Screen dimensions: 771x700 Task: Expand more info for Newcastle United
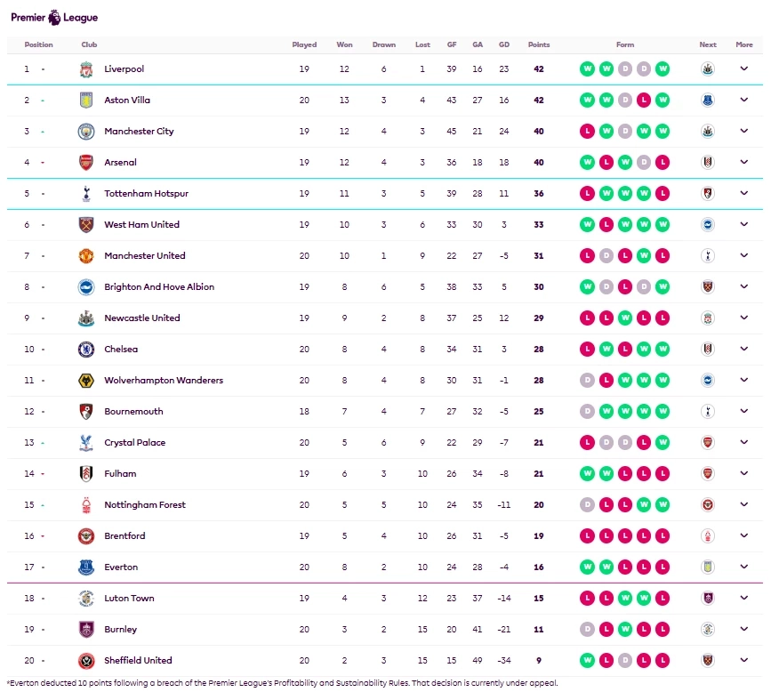pyautogui.click(x=744, y=318)
